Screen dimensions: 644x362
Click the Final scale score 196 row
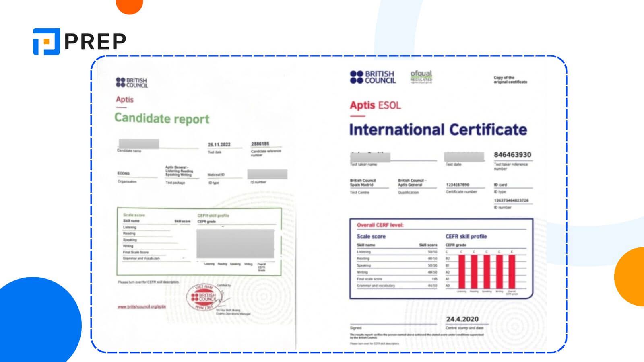[397, 279]
